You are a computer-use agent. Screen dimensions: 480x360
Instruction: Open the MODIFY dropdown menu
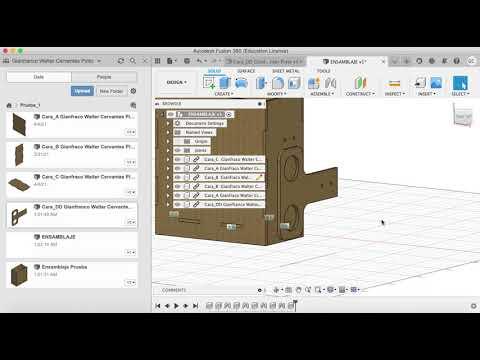coord(277,94)
